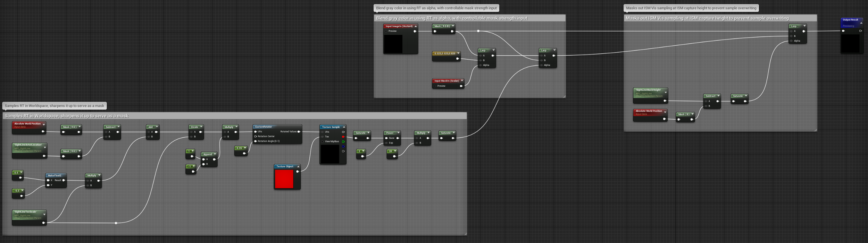
Task: Click the Output Result preview thumbnail
Action: point(850,43)
